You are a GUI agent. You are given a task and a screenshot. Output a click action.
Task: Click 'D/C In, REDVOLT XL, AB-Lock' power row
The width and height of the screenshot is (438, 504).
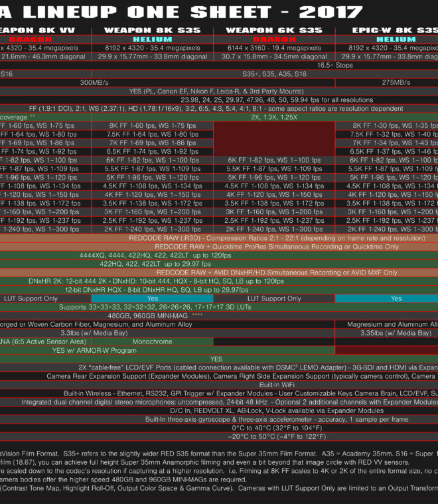[x=219, y=411]
